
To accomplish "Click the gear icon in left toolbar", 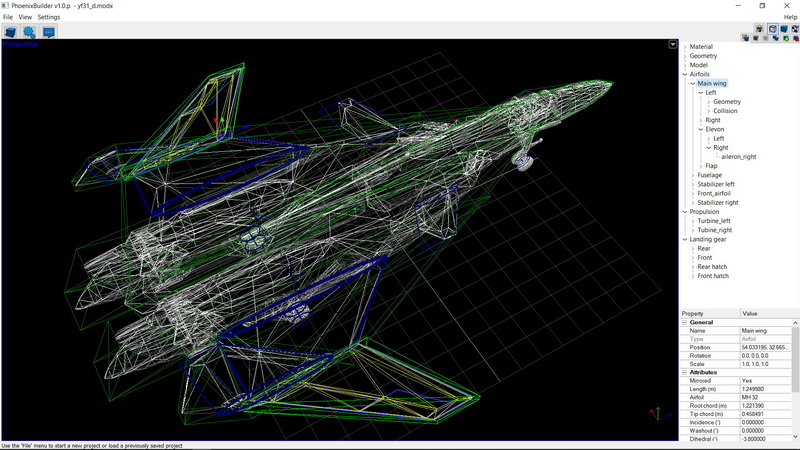I will pos(30,31).
